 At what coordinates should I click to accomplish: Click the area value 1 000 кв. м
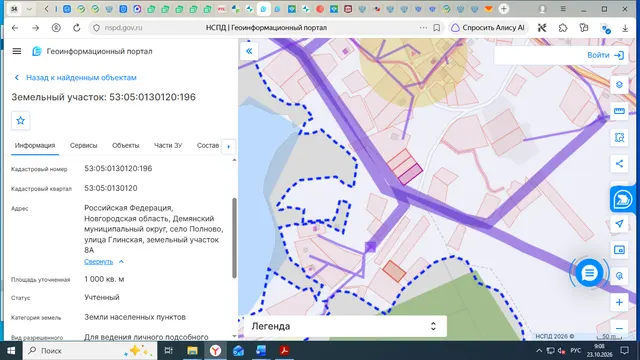(104, 279)
